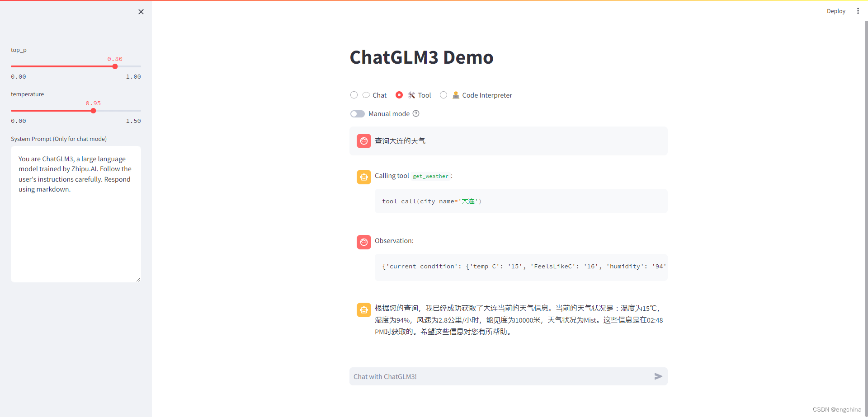The image size is (868, 417).
Task: Select the Chat mode radio button
Action: click(354, 95)
